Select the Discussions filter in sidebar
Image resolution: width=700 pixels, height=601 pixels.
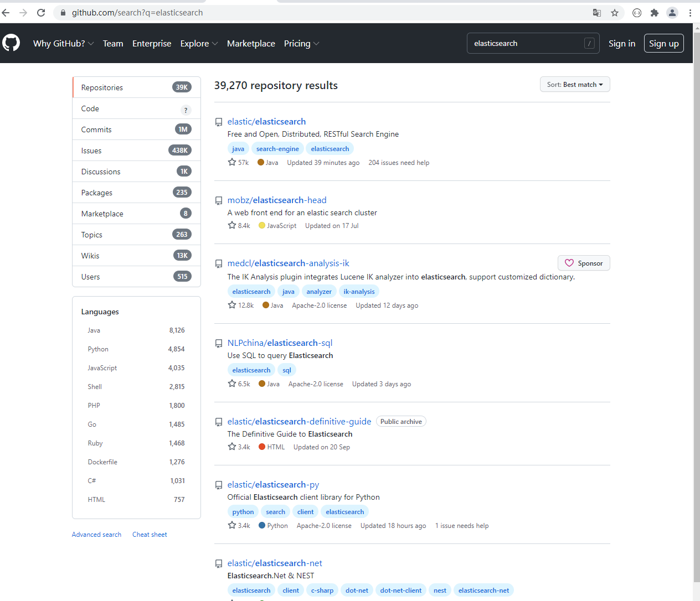(x=136, y=172)
